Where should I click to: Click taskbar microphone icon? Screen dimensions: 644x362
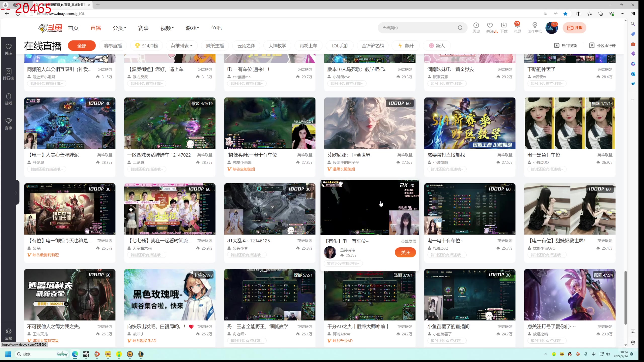pos(586,354)
